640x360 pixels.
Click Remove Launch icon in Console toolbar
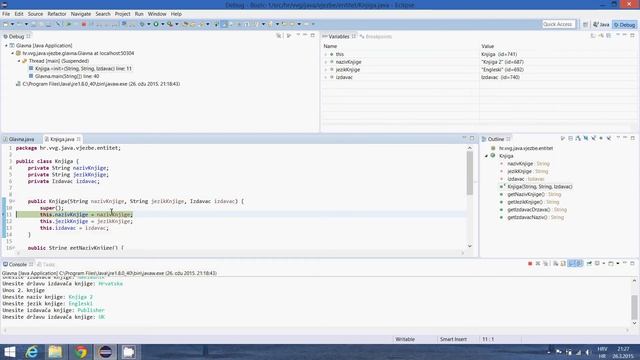pos(538,264)
